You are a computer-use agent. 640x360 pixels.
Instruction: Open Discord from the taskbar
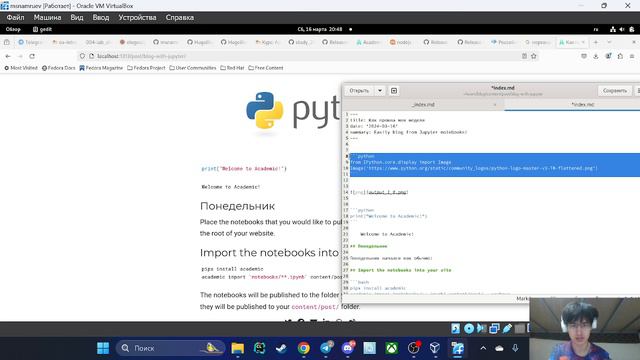348,348
